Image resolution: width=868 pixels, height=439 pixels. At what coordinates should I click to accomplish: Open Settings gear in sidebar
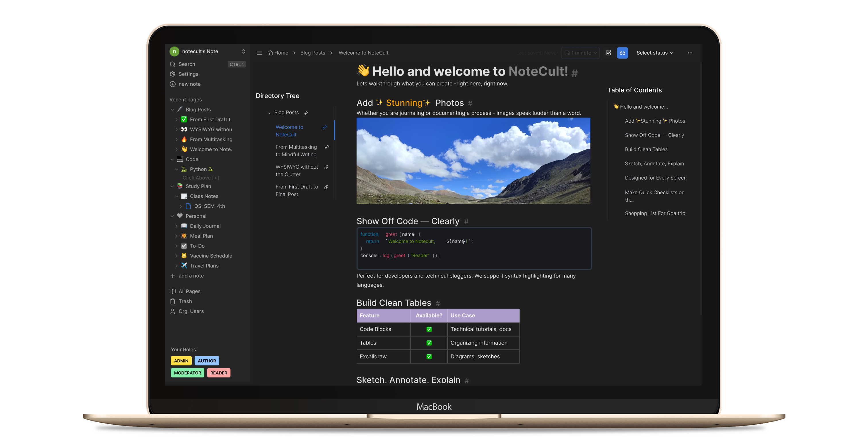pos(173,74)
